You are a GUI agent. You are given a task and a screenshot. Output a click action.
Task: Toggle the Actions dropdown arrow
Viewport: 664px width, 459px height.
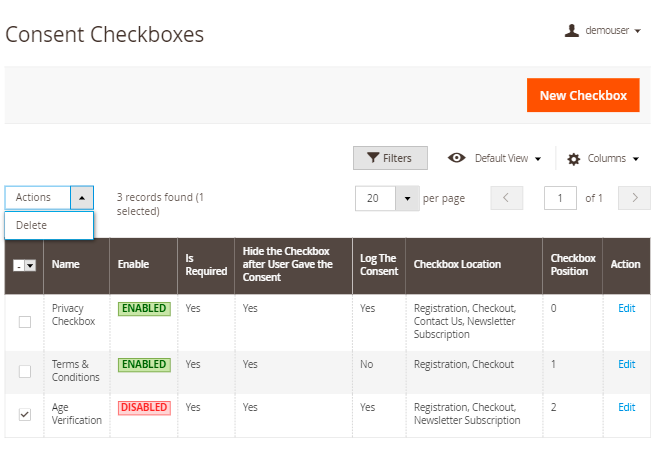tap(82, 198)
